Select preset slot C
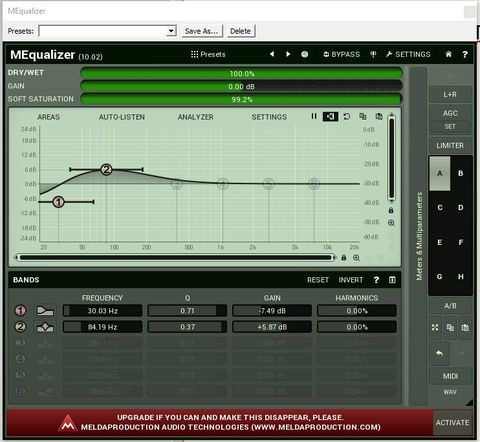This screenshot has height=442, width=480. (x=440, y=208)
